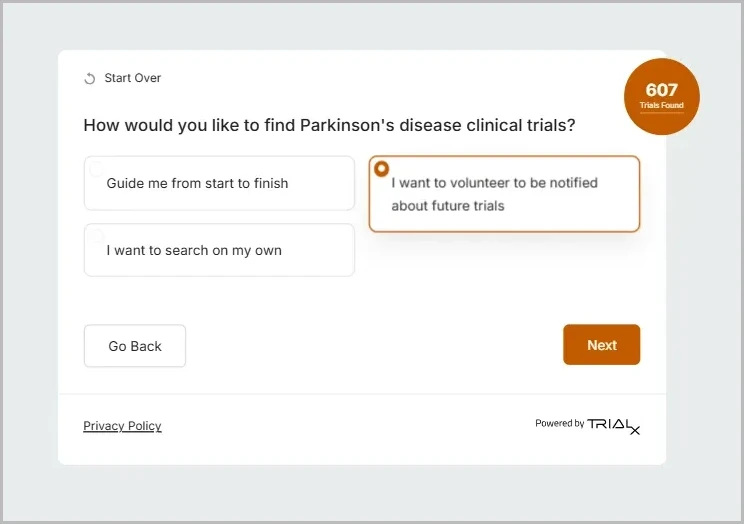Image resolution: width=744 pixels, height=524 pixels.
Task: Click the orange trials found counter badge
Action: coord(661,97)
